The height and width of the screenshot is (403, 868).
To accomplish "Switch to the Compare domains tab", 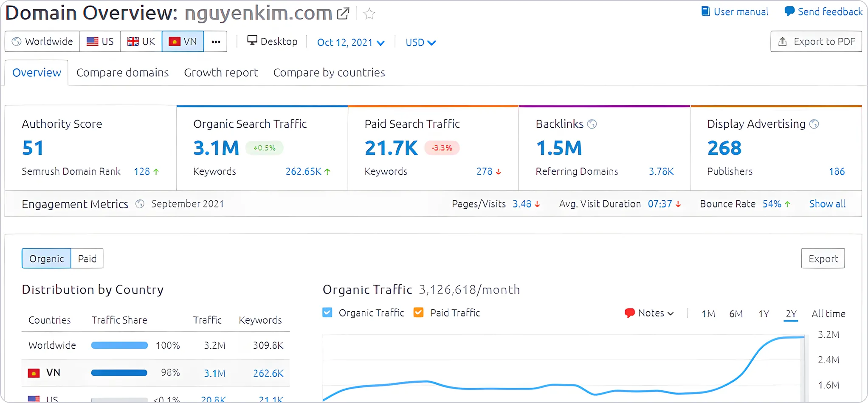I will click(x=122, y=72).
